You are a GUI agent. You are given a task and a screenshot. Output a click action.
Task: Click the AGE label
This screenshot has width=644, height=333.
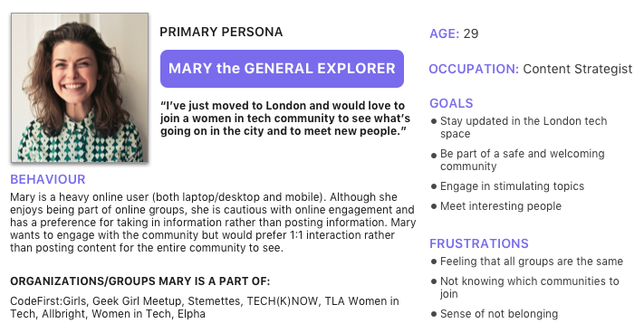pos(445,33)
